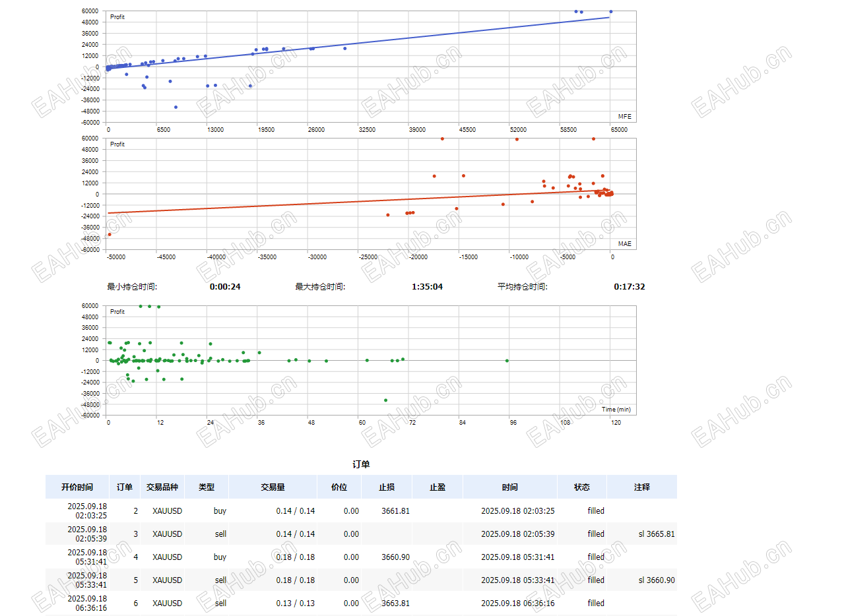842x616 pixels.
Task: Select the 价位 column header
Action: (x=339, y=487)
